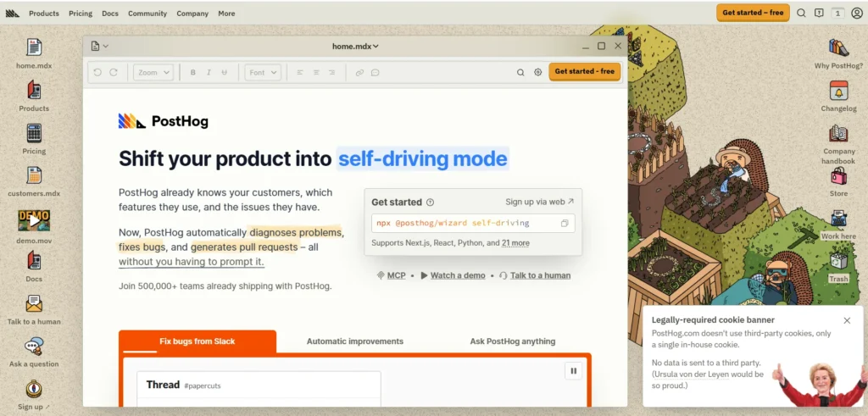The width and height of the screenshot is (868, 416).
Task: Open the Font dropdown
Action: coord(263,73)
